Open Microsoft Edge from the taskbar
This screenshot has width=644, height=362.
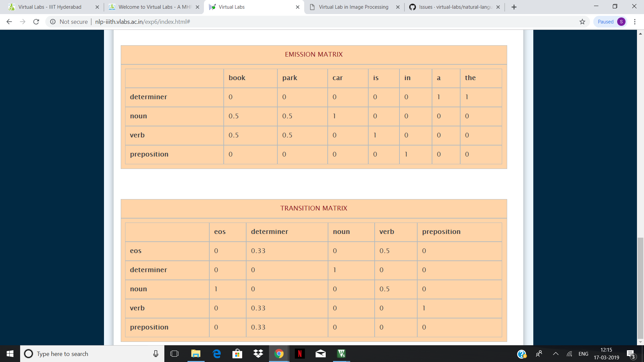click(x=216, y=354)
